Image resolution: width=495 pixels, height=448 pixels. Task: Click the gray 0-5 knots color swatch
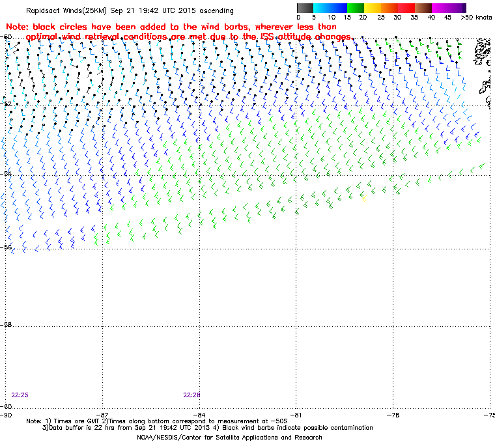coord(305,8)
